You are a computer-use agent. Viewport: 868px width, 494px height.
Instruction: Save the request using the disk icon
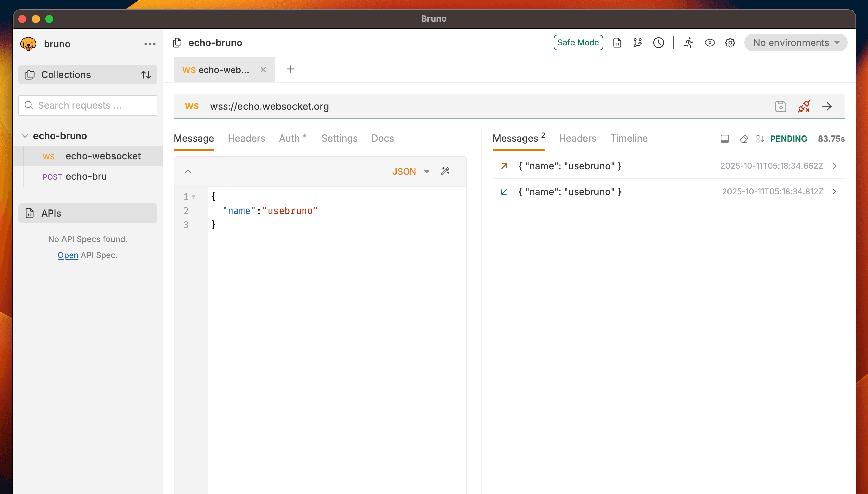[x=781, y=106]
